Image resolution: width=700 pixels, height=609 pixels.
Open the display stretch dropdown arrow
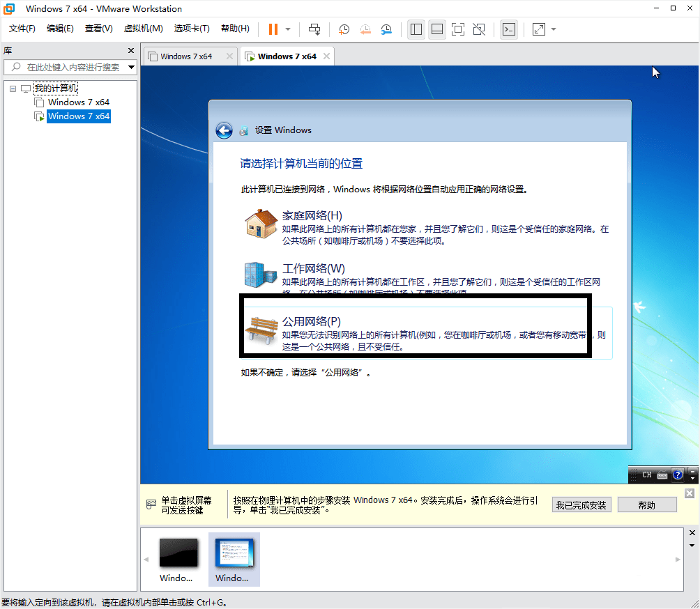coord(554,29)
